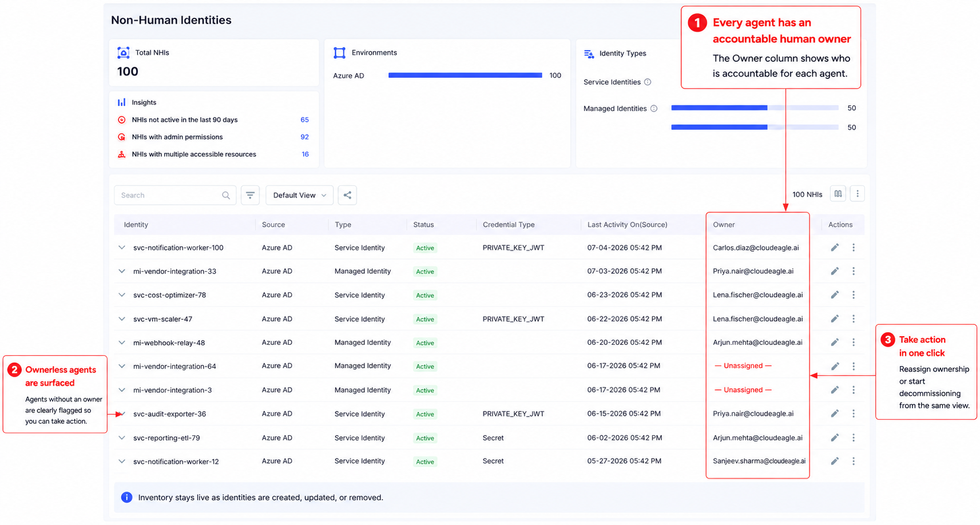Click the Owner column header
Screen dimensions: 980x525
pos(724,225)
